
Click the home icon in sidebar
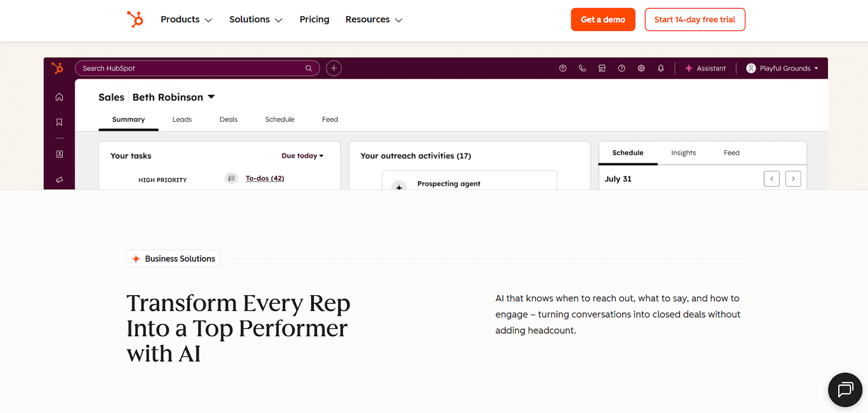(59, 97)
